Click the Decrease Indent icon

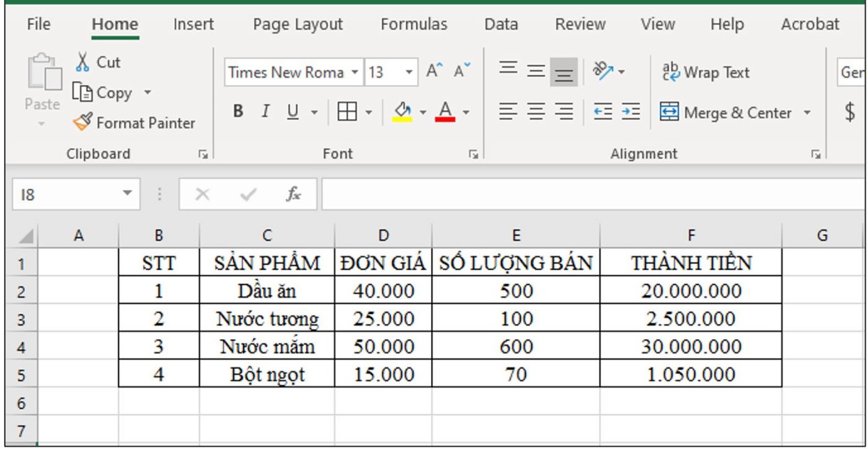pyautogui.click(x=603, y=113)
